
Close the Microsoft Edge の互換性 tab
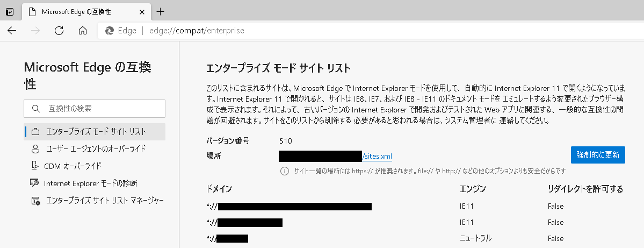click(x=142, y=12)
